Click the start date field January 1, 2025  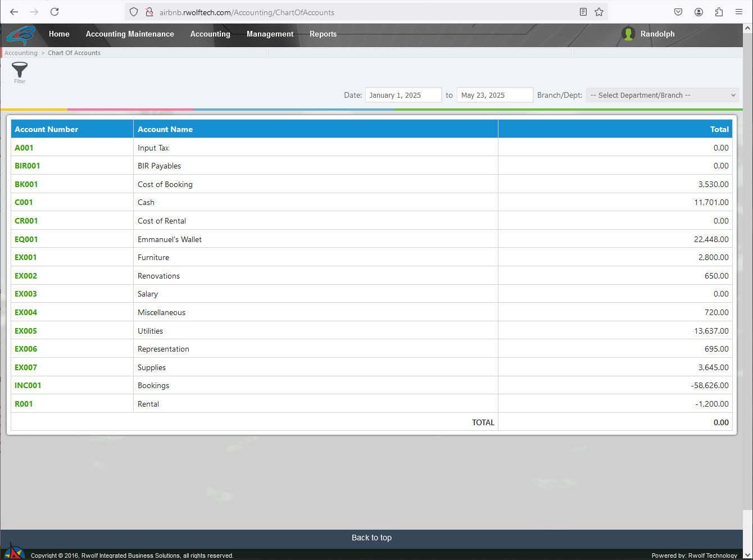[x=403, y=95]
